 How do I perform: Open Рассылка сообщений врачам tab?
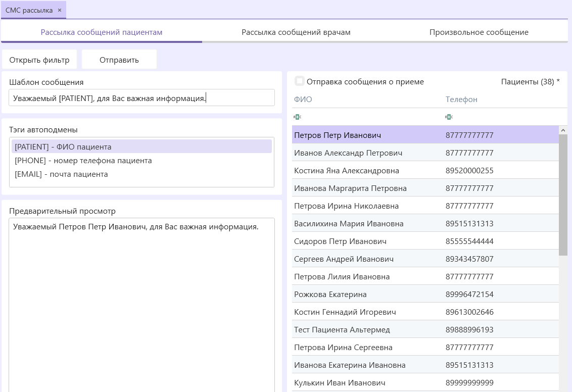pyautogui.click(x=296, y=32)
